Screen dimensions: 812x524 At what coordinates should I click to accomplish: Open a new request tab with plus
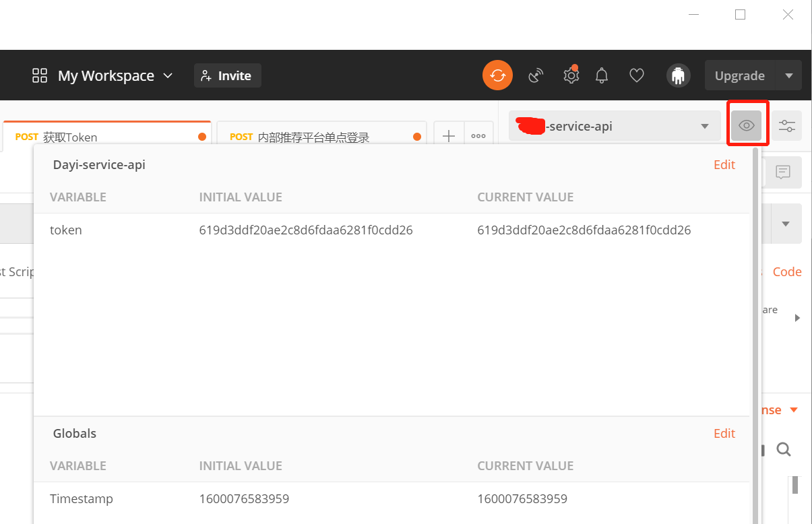[x=449, y=135]
